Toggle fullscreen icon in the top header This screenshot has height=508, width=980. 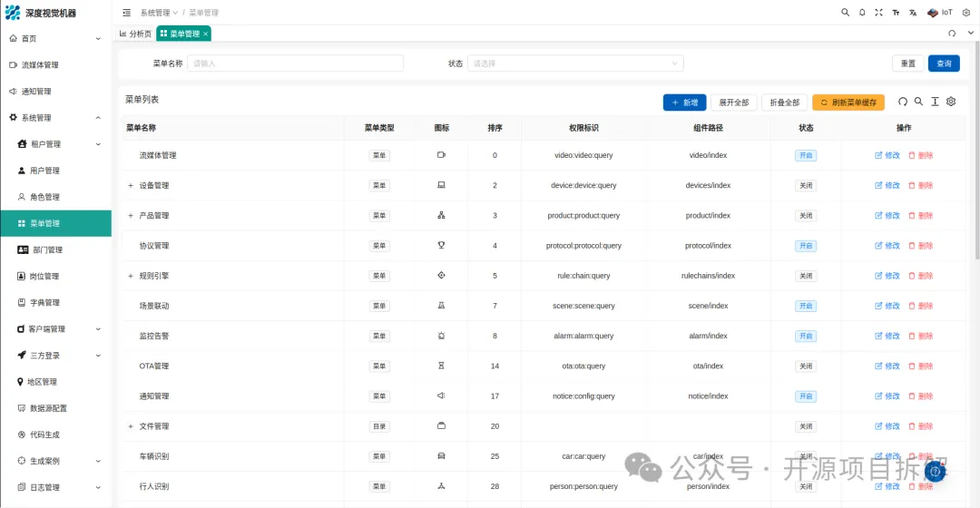click(878, 13)
